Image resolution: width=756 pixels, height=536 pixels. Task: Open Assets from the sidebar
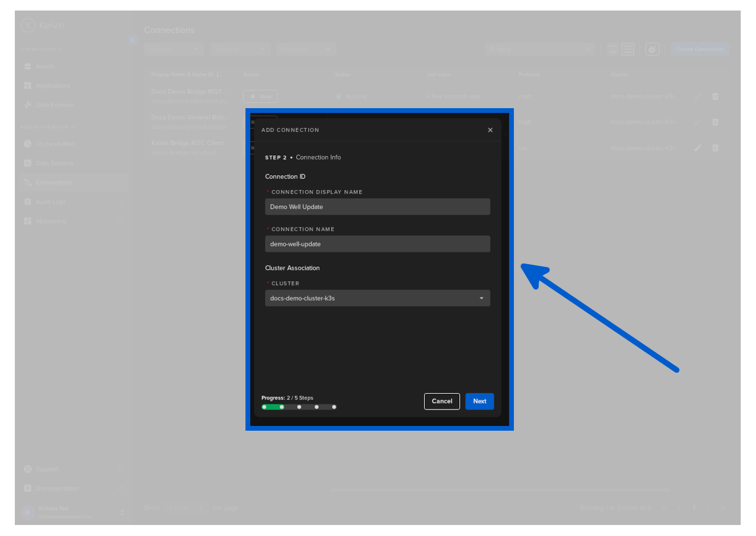45,67
